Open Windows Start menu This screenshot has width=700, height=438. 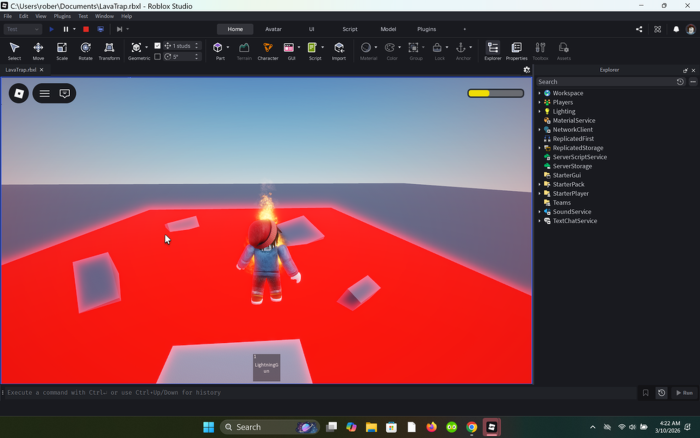(208, 427)
